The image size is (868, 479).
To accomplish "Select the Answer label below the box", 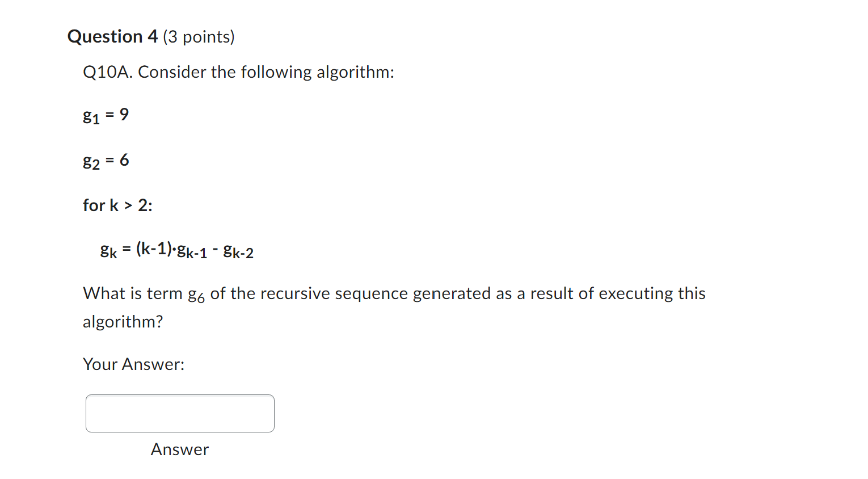I will 179,449.
